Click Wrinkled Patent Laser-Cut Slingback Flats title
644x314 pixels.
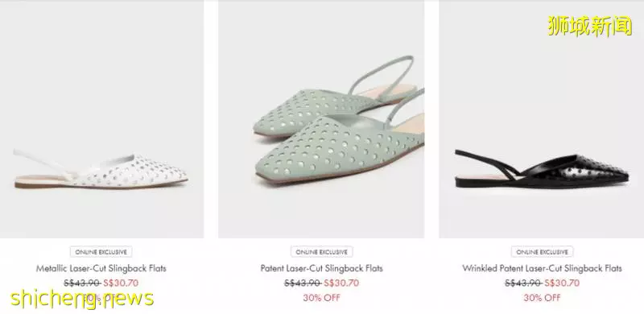542,268
